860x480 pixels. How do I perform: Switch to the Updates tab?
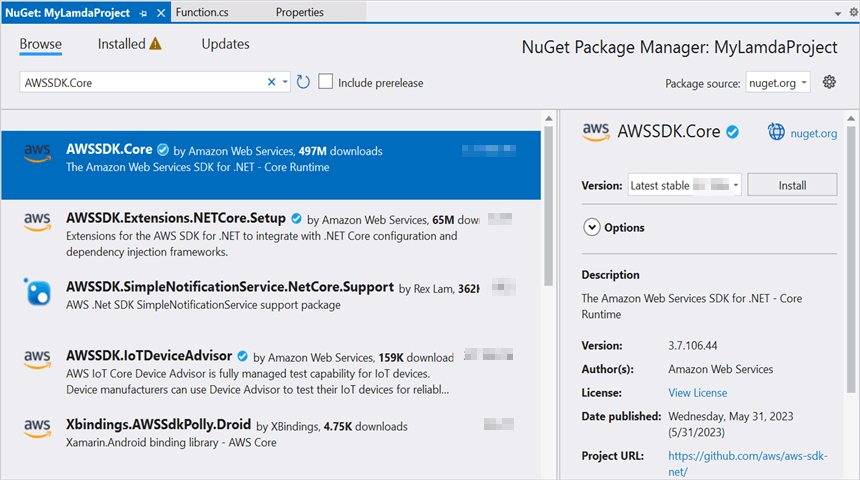[x=225, y=44]
